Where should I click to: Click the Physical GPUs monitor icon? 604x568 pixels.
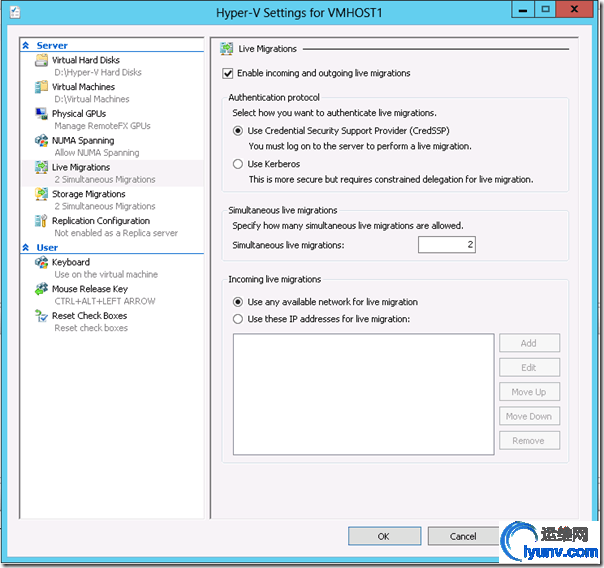41,114
